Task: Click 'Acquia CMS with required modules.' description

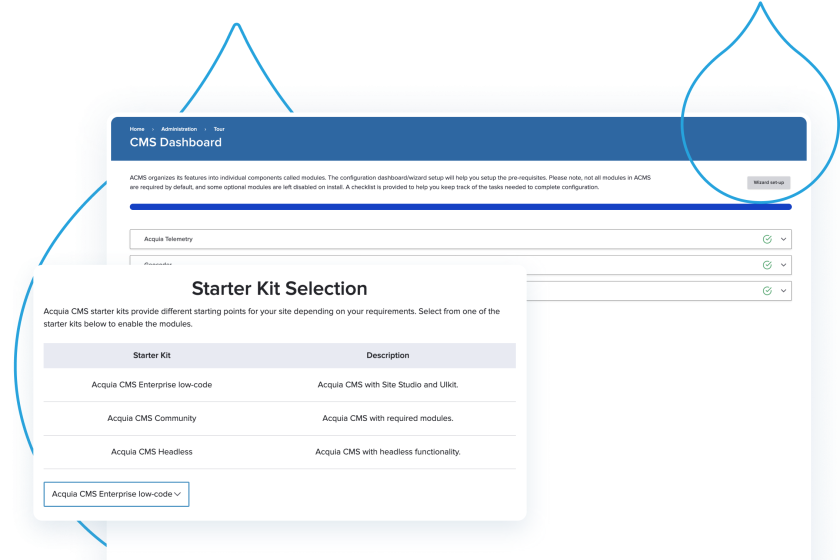Action: [x=388, y=419]
